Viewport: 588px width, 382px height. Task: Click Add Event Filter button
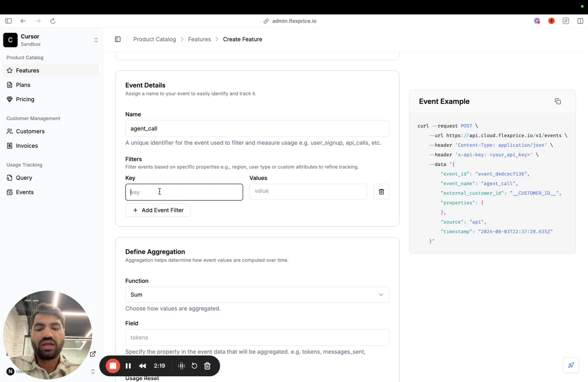(158, 210)
